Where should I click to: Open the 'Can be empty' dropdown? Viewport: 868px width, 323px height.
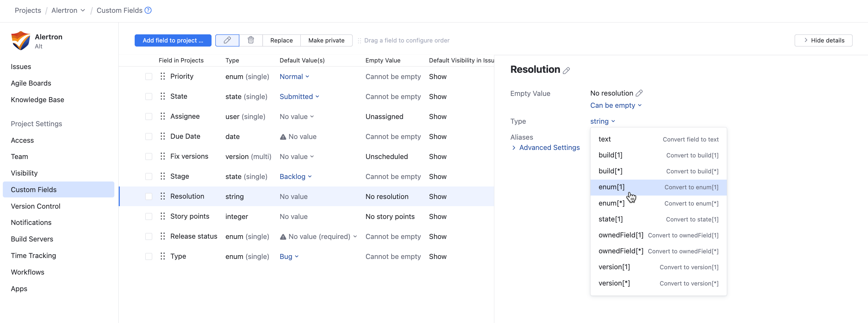click(x=616, y=105)
